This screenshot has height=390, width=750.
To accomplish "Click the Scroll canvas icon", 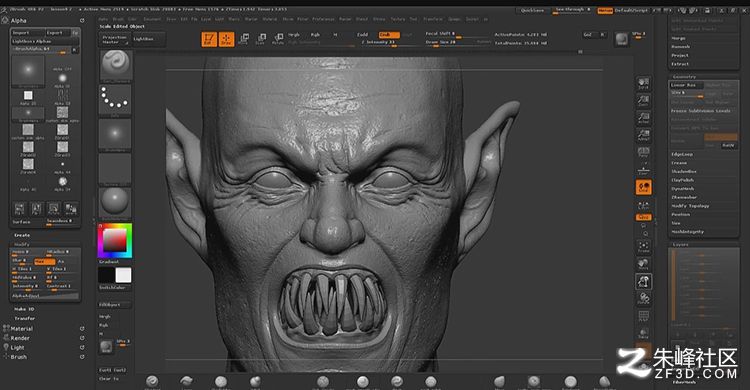I will click(x=643, y=83).
